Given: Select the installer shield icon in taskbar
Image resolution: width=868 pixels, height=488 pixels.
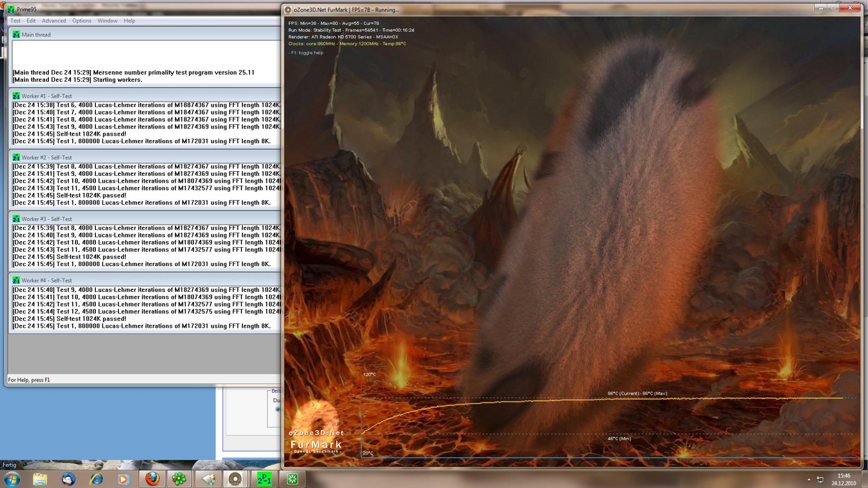Looking at the screenshot, I should tap(208, 479).
